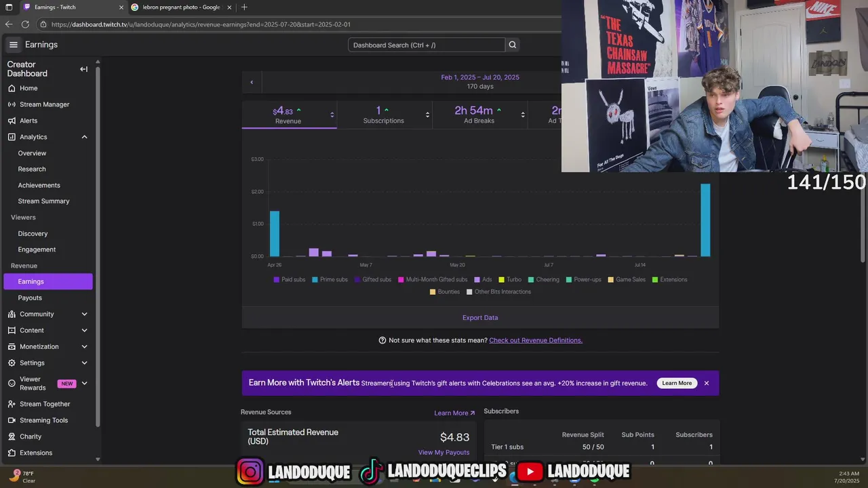Open the Ad Breaks metric selector arrows
The width and height of the screenshot is (868, 488).
pyautogui.click(x=523, y=115)
